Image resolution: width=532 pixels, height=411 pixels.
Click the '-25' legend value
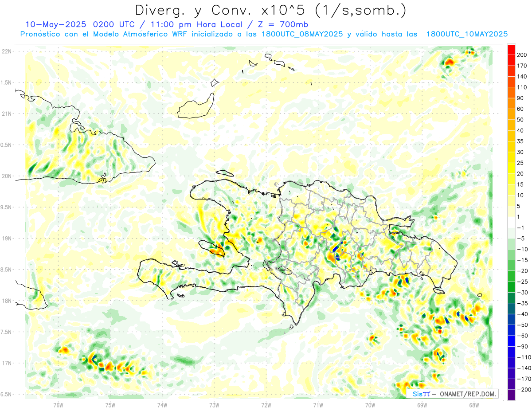pyautogui.click(x=522, y=282)
